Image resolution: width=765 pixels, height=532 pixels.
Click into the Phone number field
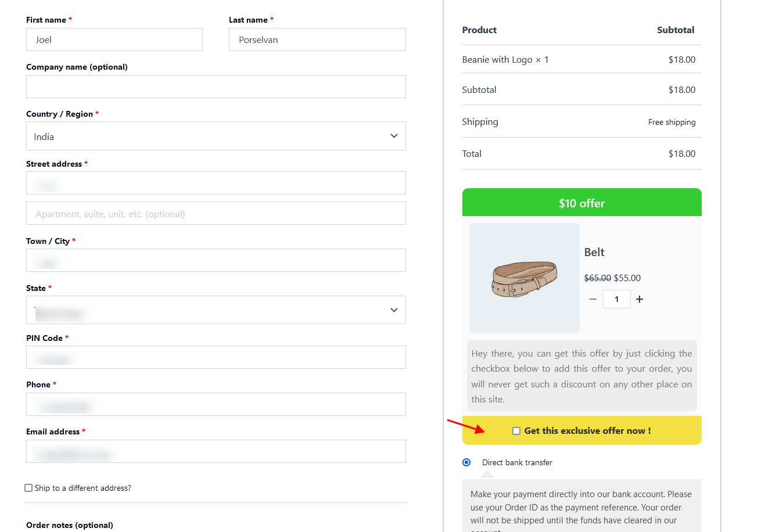point(216,404)
